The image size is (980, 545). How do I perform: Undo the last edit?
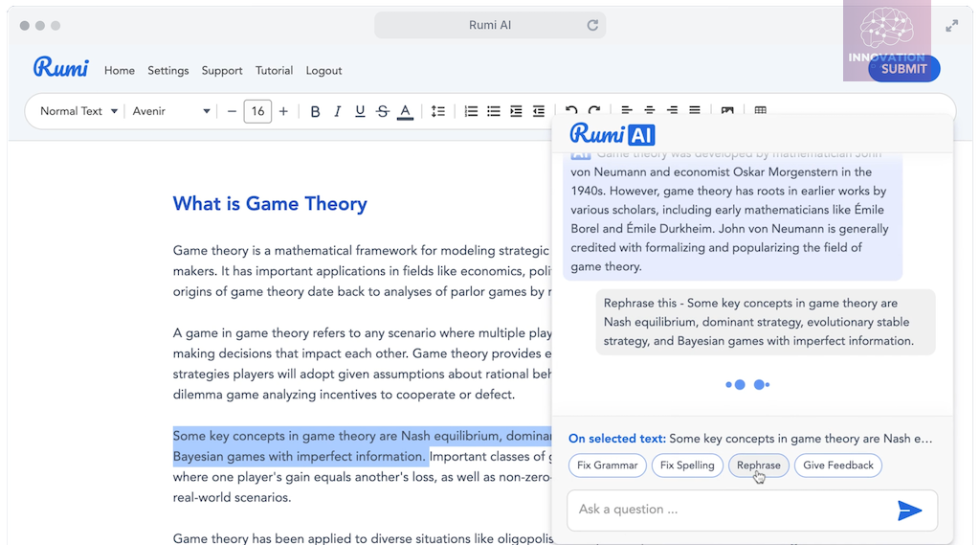tap(571, 109)
